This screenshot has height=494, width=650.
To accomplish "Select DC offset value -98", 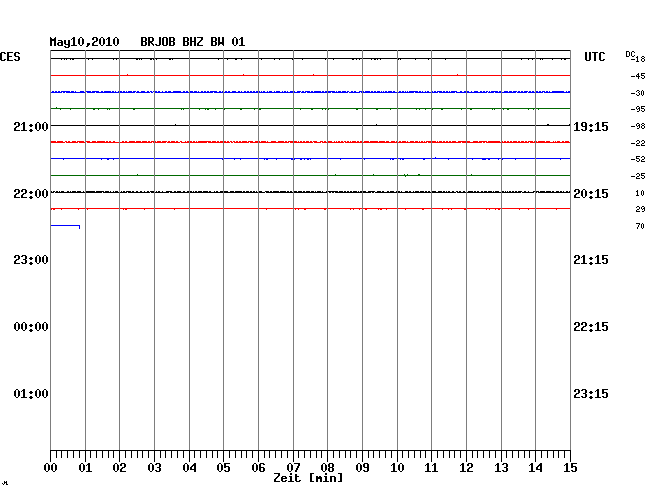I will pyautogui.click(x=638, y=126).
